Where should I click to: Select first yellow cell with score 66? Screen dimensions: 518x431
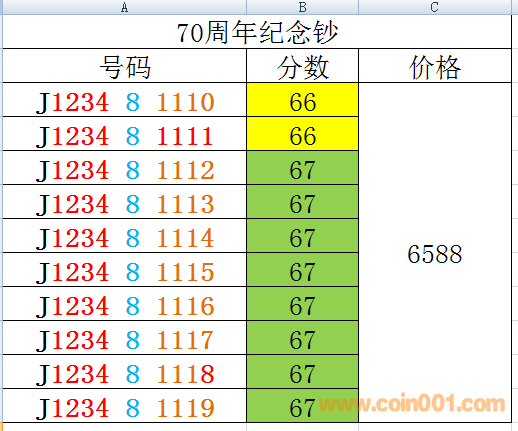click(x=302, y=100)
